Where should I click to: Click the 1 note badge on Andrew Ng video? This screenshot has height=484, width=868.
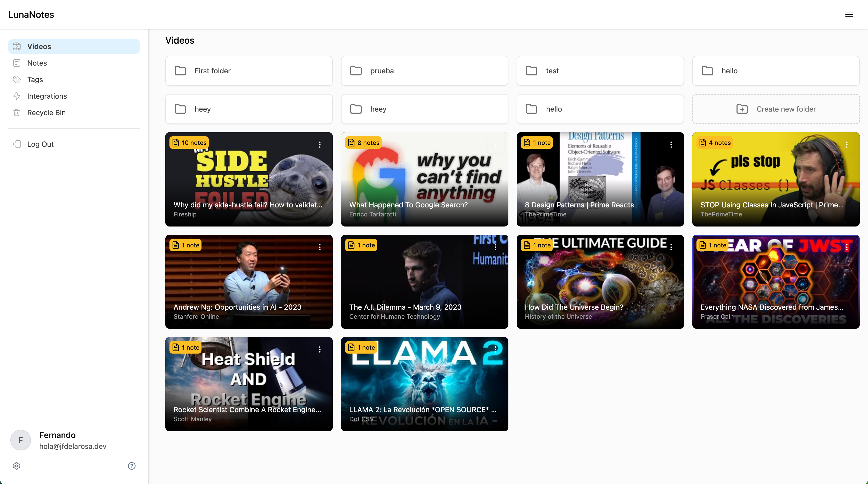[x=185, y=245]
